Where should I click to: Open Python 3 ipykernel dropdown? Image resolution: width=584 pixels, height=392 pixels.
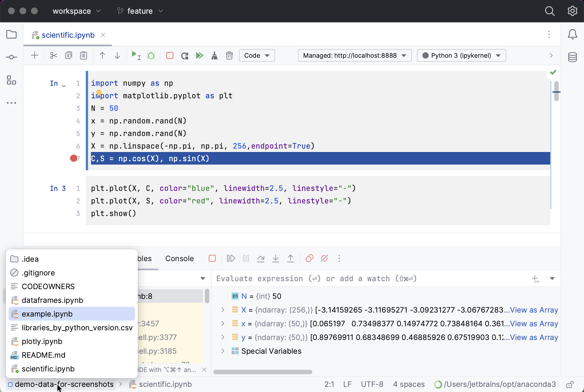point(461,55)
